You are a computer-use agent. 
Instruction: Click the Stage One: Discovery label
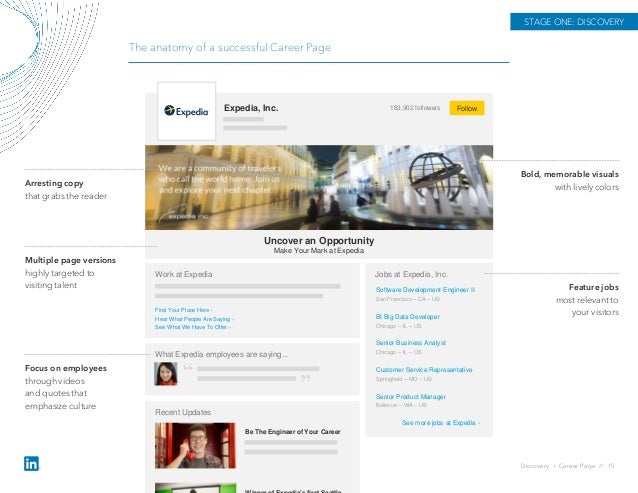click(x=574, y=22)
